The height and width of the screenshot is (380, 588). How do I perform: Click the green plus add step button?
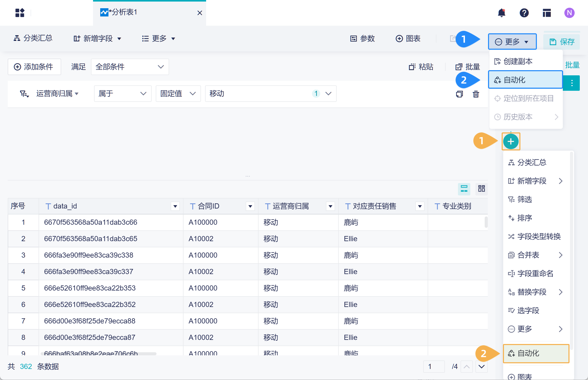[x=511, y=141]
